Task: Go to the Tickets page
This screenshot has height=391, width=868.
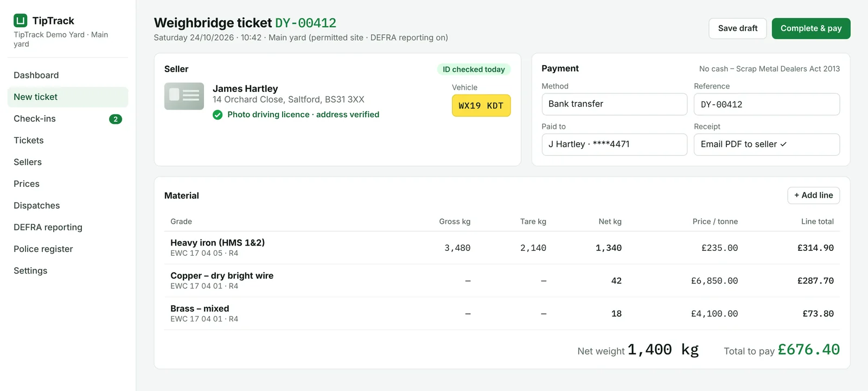Action: click(68, 140)
